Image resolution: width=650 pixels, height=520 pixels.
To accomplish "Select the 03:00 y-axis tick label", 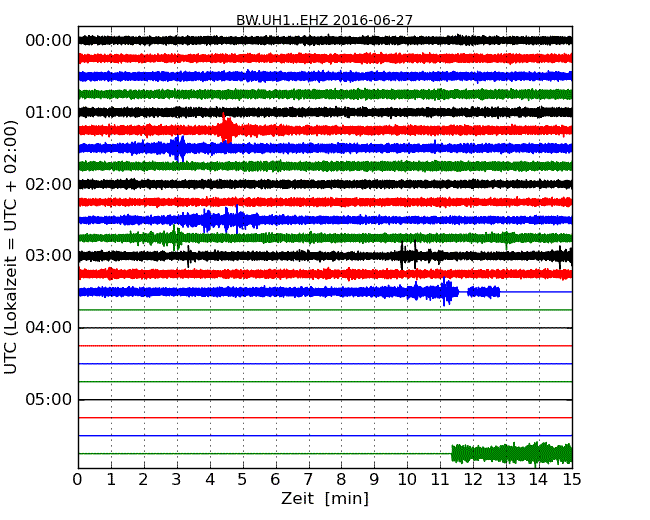I will click(x=48, y=256).
